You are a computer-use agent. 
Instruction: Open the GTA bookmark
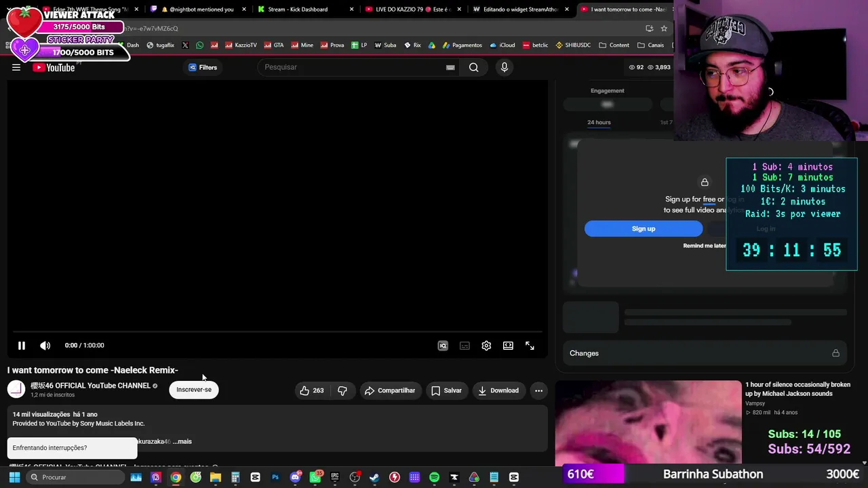273,45
